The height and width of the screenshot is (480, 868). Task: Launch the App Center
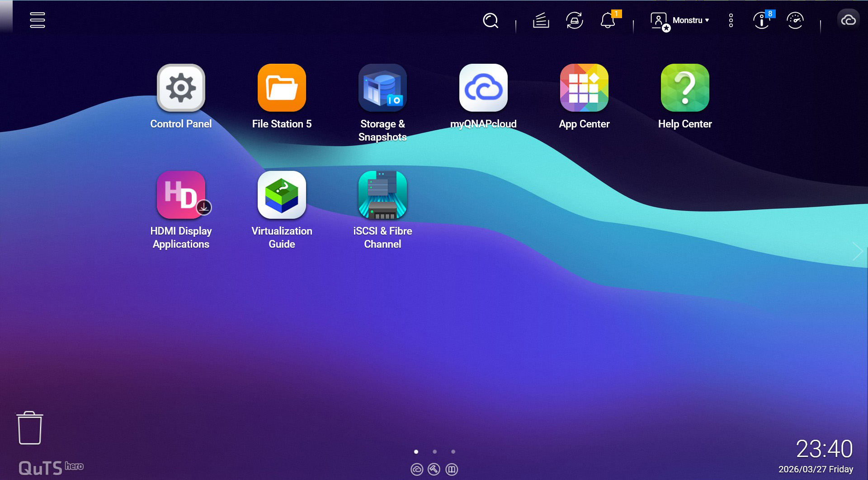point(584,88)
